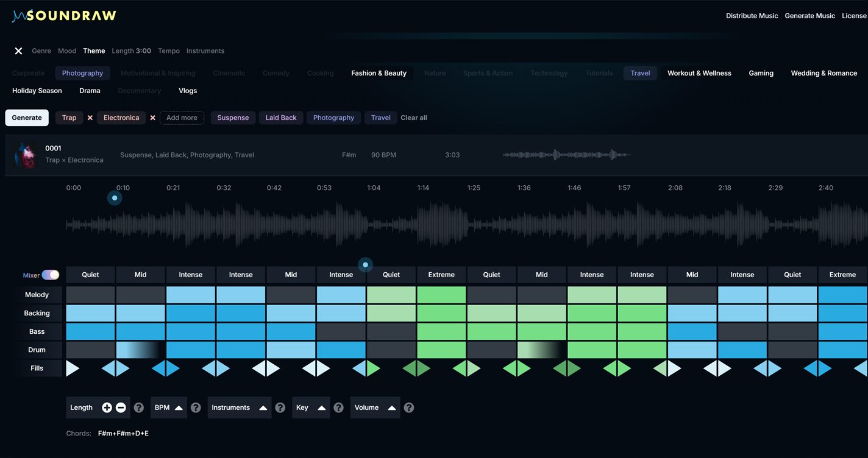This screenshot has height=458, width=868.
Task: Open the help icon next to Volume
Action: coord(409,408)
